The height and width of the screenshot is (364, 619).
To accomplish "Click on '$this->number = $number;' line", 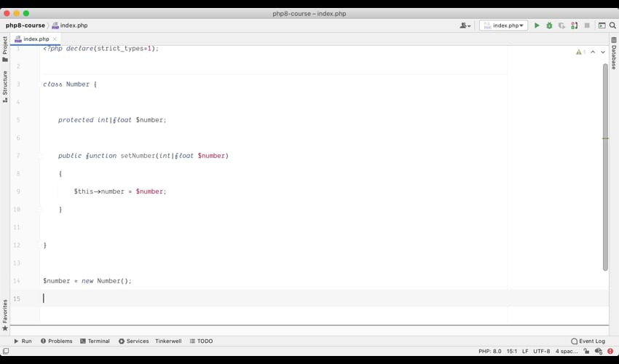I will pyautogui.click(x=120, y=191).
